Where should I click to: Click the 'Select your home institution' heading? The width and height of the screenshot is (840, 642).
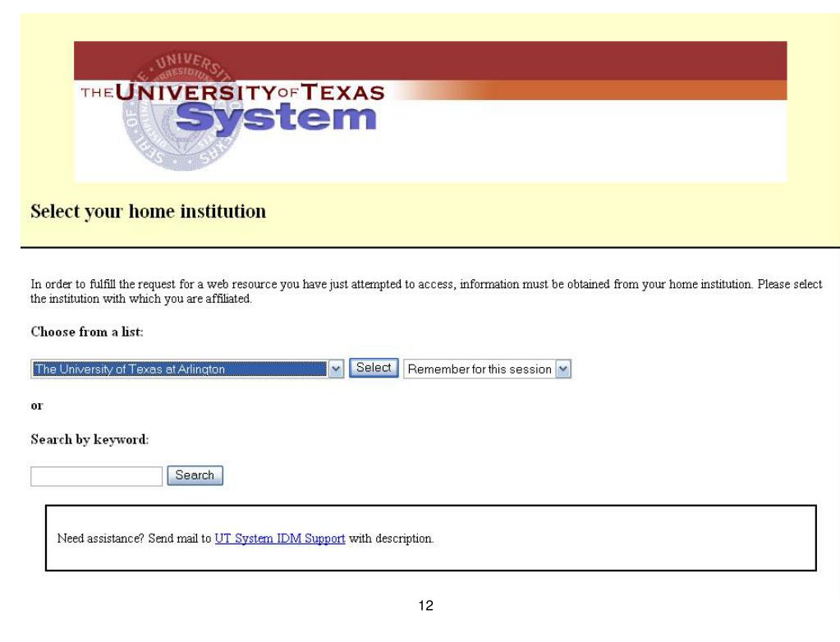coord(148,211)
